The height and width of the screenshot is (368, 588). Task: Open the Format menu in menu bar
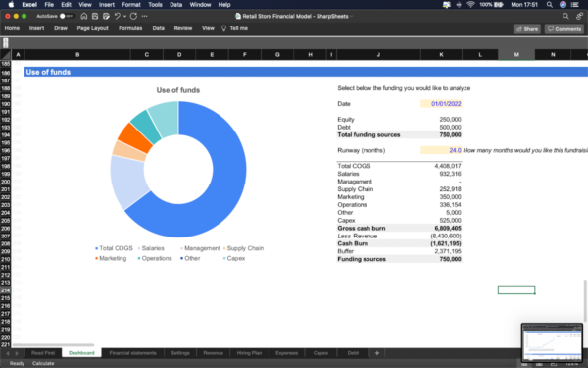pos(131,5)
